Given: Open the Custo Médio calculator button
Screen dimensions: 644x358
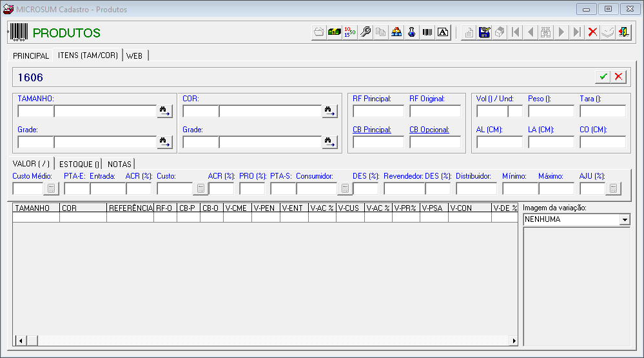Looking at the screenshot, I should (52, 188).
